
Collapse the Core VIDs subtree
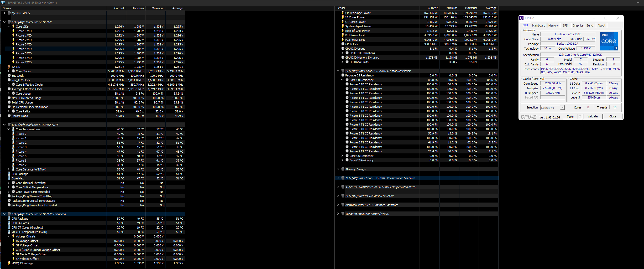8,27
